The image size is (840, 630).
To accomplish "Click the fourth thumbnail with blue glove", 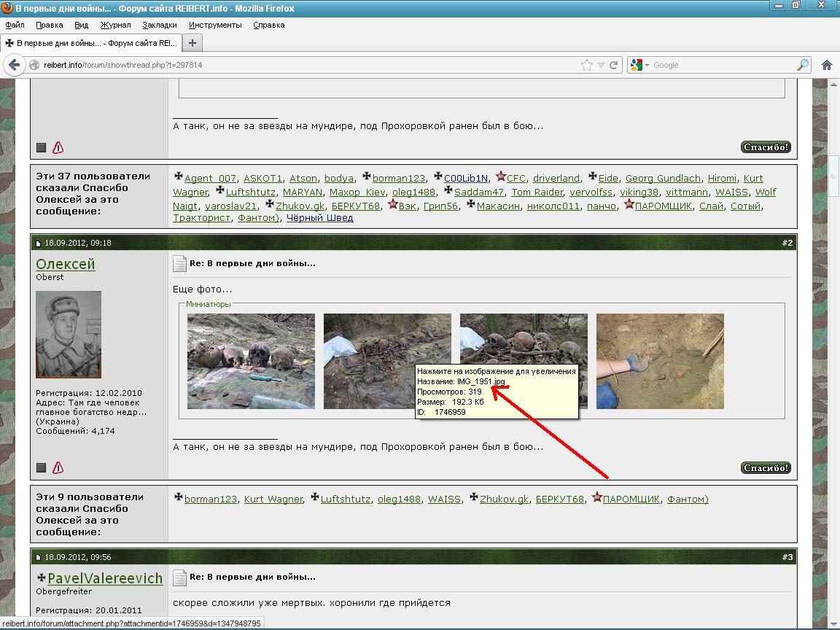I will (660, 361).
